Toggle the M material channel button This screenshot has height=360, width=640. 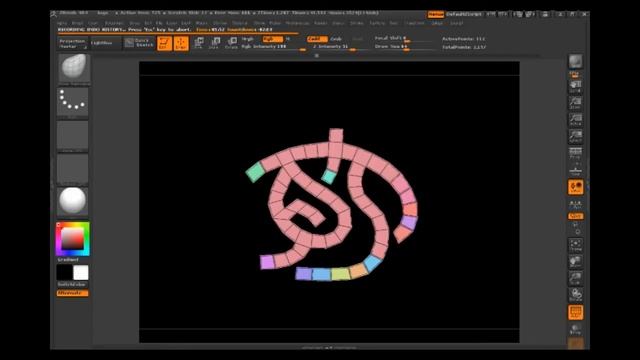[288, 39]
